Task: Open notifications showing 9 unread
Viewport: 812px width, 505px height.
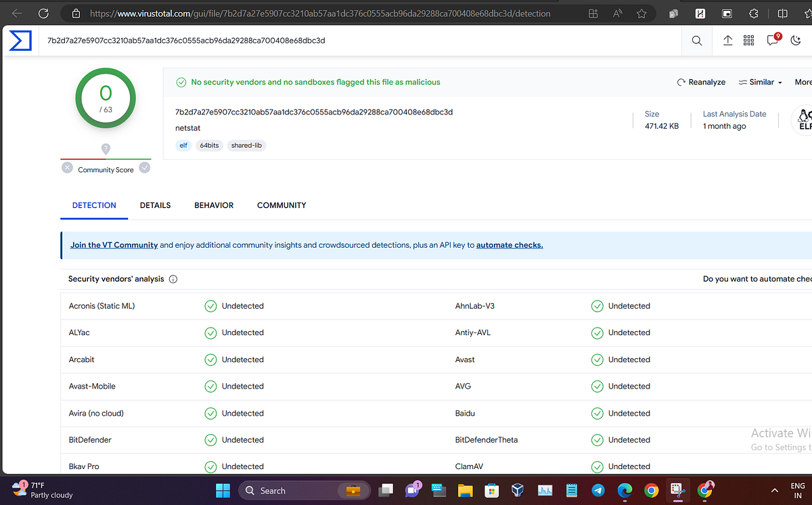Action: [x=772, y=41]
